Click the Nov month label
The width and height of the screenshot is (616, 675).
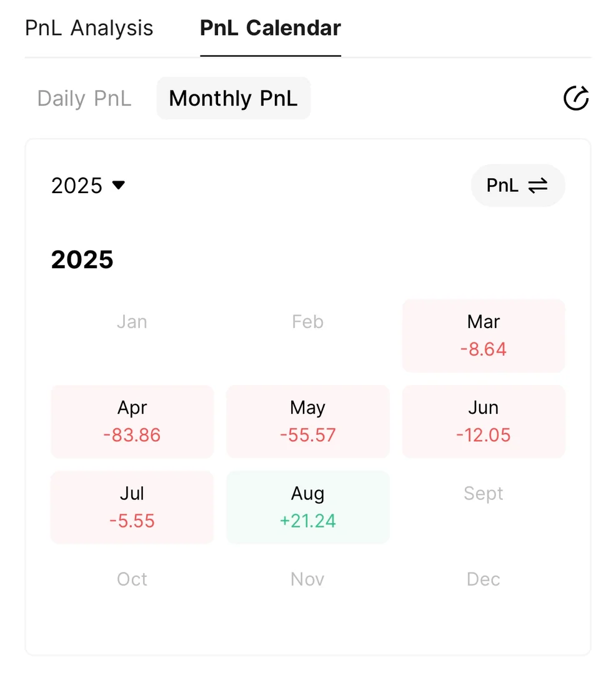click(x=307, y=579)
